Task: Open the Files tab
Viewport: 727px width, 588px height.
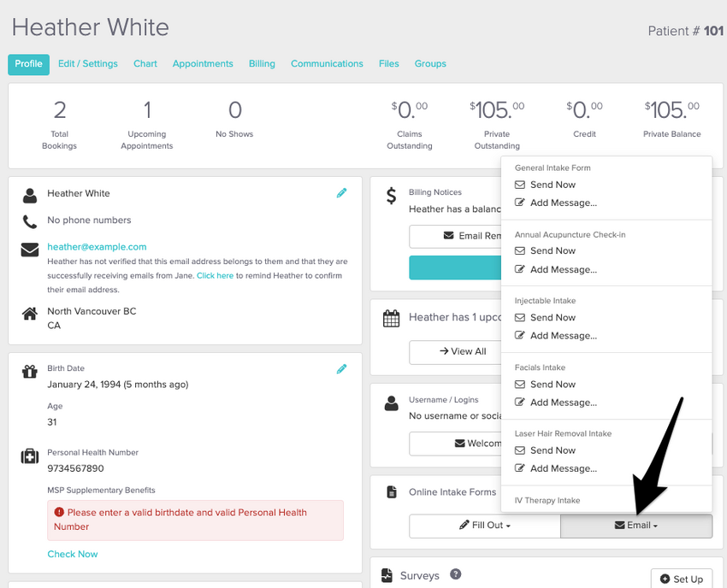Action: point(388,63)
